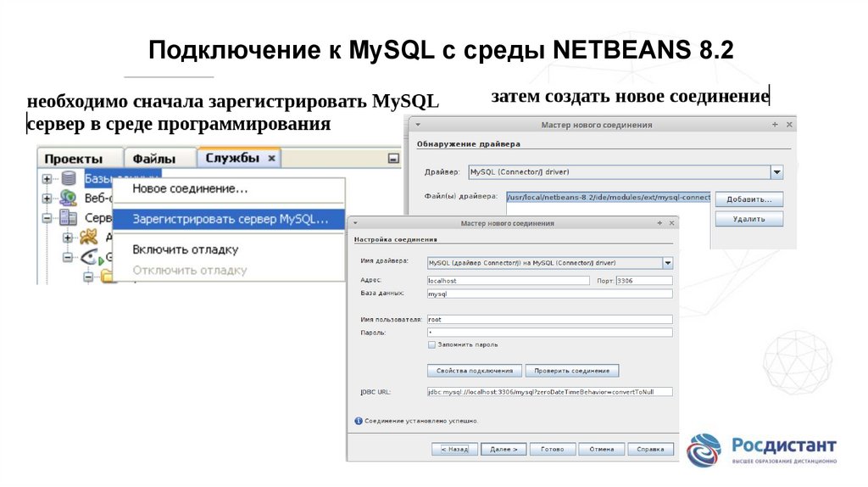Image resolution: width=868 pixels, height=487 pixels.
Task: Click the Настройка соединения heading
Action: click(x=395, y=239)
